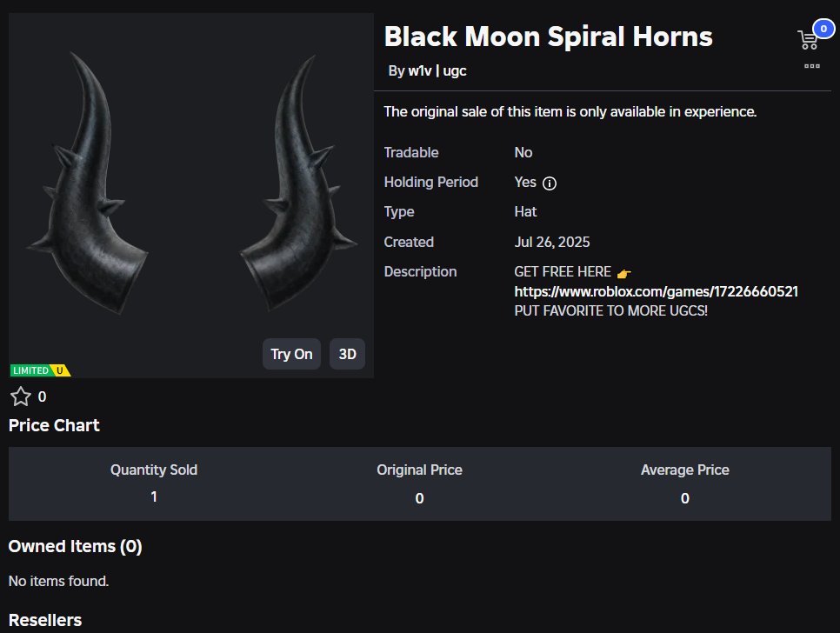This screenshot has height=633, width=840.
Task: Click the Quantity Sold value 1
Action: click(x=154, y=497)
